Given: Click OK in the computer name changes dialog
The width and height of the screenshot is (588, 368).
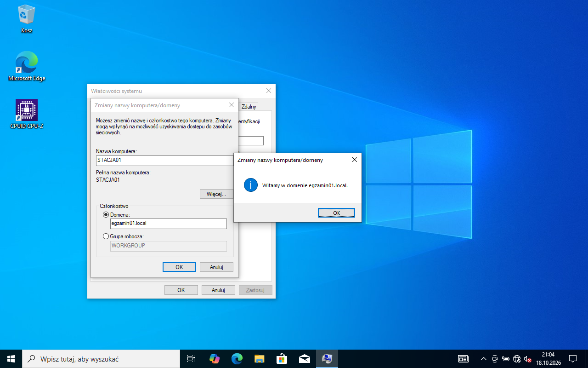Looking at the screenshot, I should click(179, 267).
